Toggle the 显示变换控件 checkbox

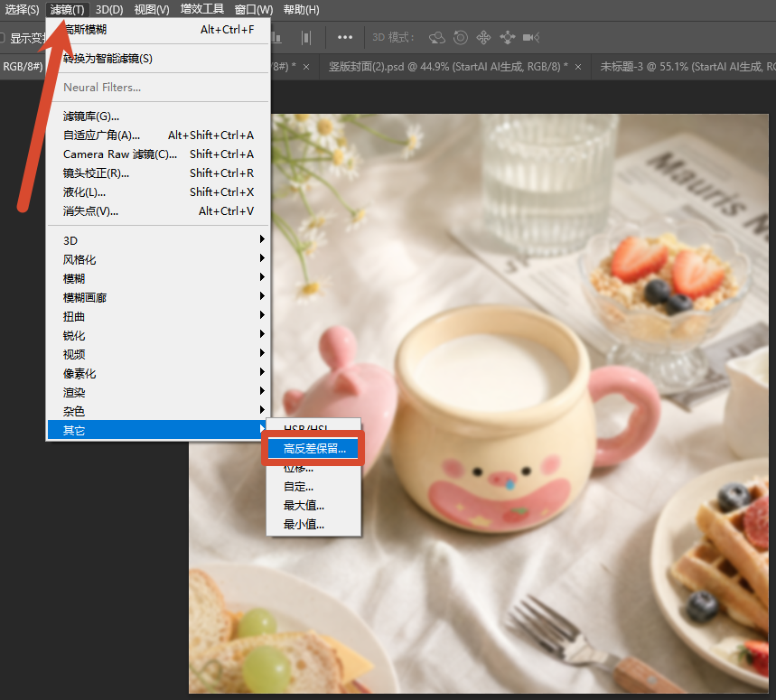pos(2,38)
